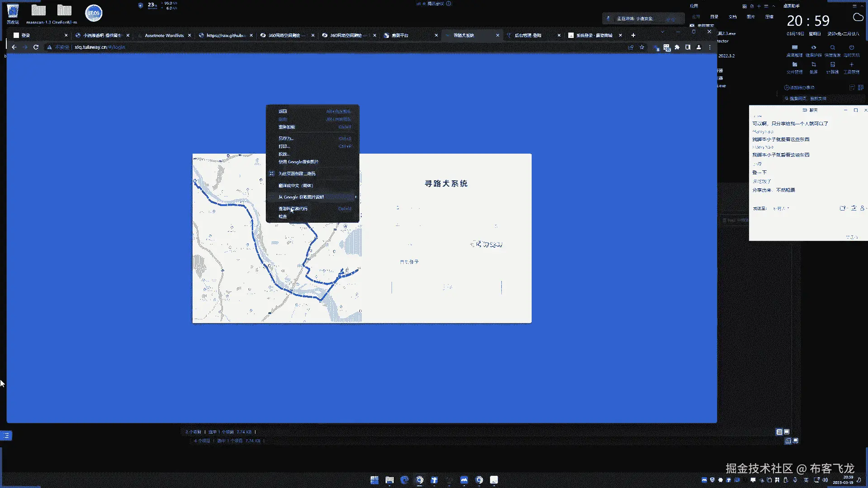Select 检查 in the context menu

(x=283, y=216)
